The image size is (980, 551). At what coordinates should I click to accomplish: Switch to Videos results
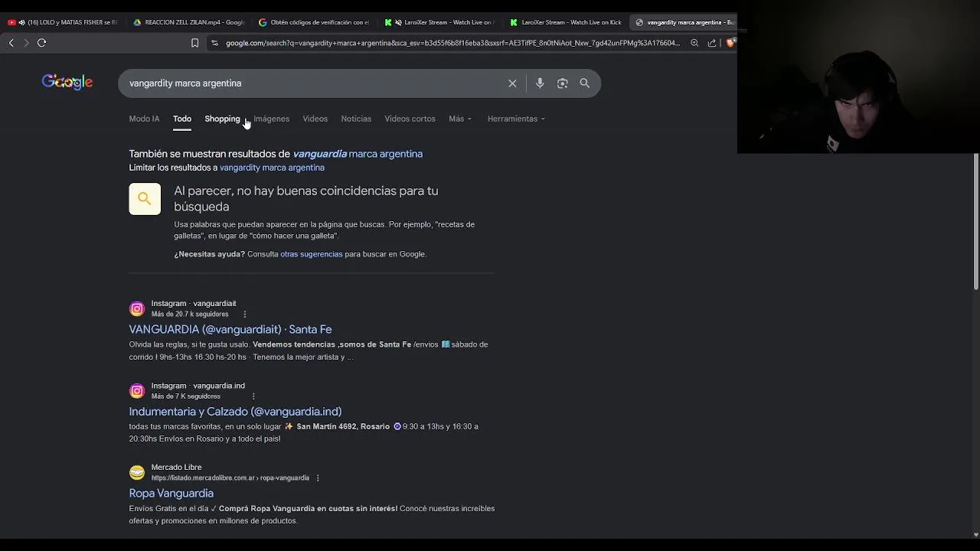coord(315,119)
